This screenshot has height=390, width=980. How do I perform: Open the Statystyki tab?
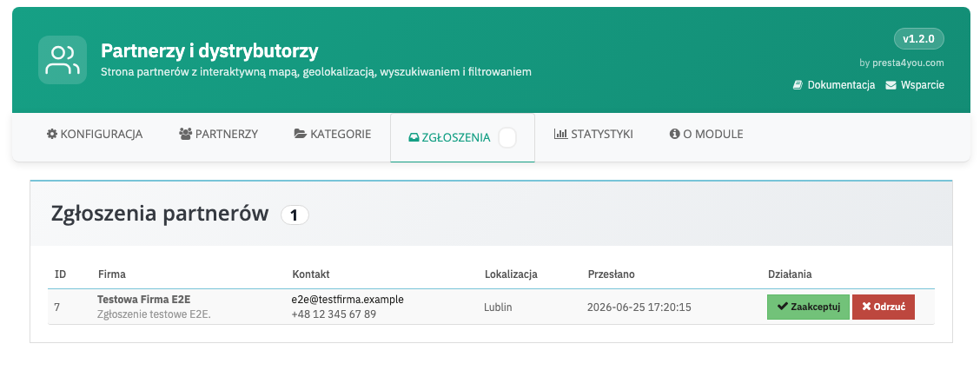coord(593,134)
